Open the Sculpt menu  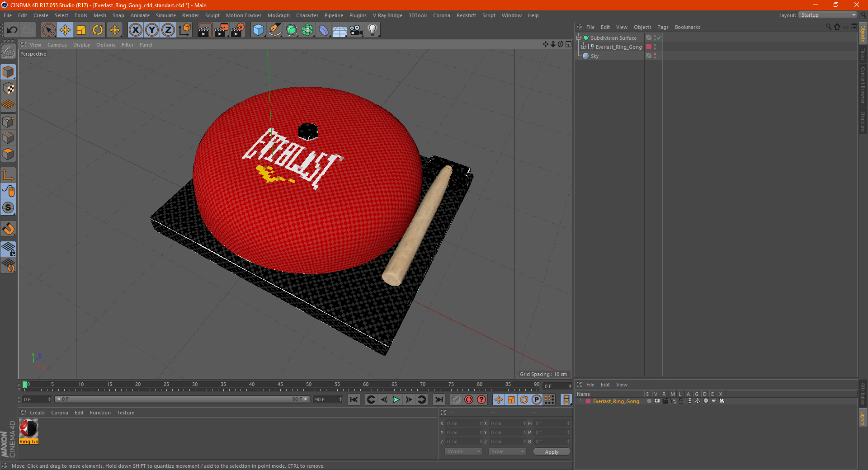[212, 15]
